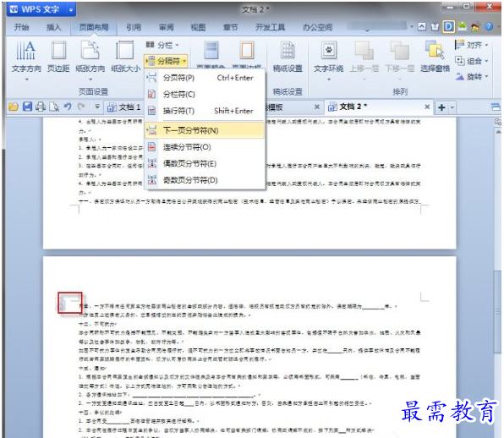Open the WPS 文字 application menu arrow
Screen dimensions: 504x438
pyautogui.click(x=71, y=10)
